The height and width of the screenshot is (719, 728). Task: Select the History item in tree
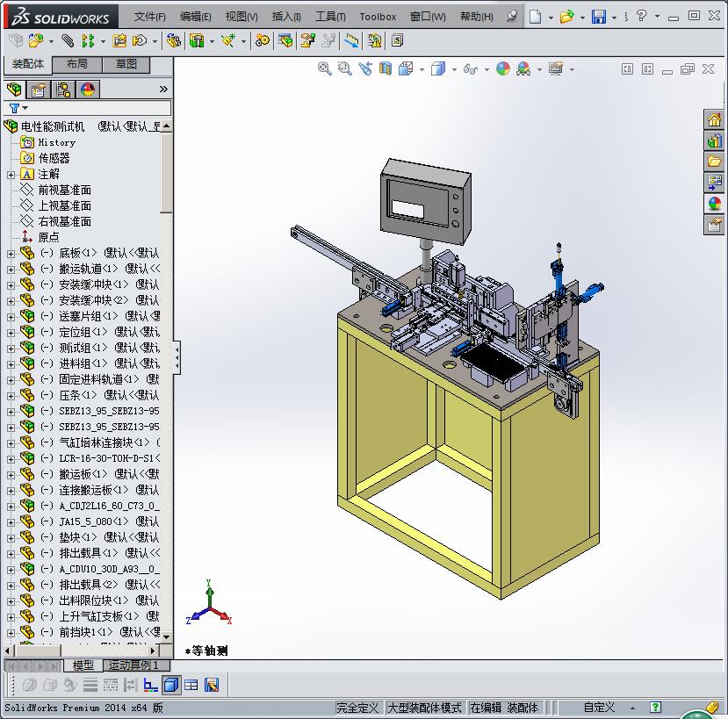(x=56, y=142)
